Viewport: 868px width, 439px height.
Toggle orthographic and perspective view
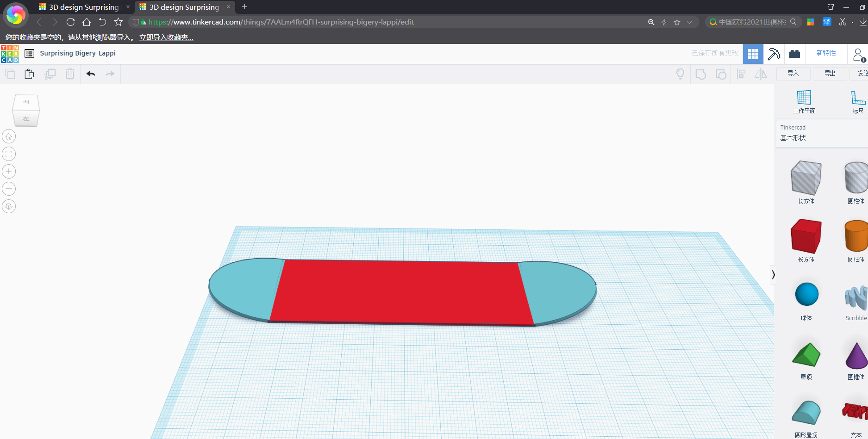tap(9, 206)
